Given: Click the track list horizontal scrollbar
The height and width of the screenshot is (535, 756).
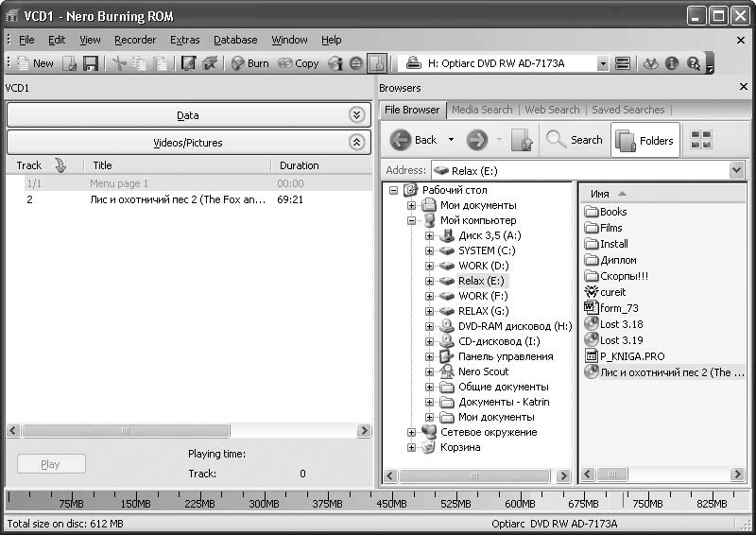Looking at the screenshot, I should coord(189,430).
